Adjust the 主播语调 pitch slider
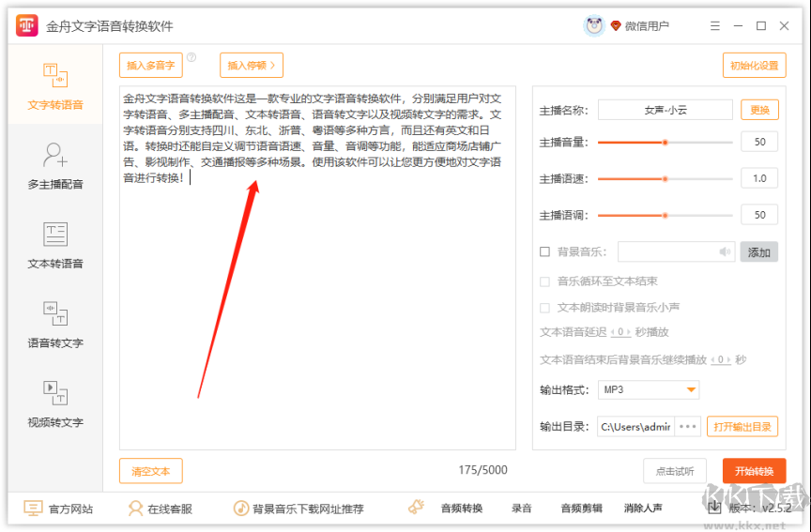This screenshot has height=532, width=811. point(666,215)
